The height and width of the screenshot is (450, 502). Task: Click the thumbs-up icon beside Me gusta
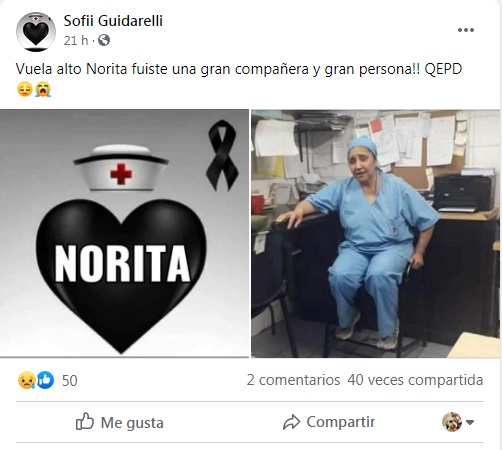click(x=85, y=421)
